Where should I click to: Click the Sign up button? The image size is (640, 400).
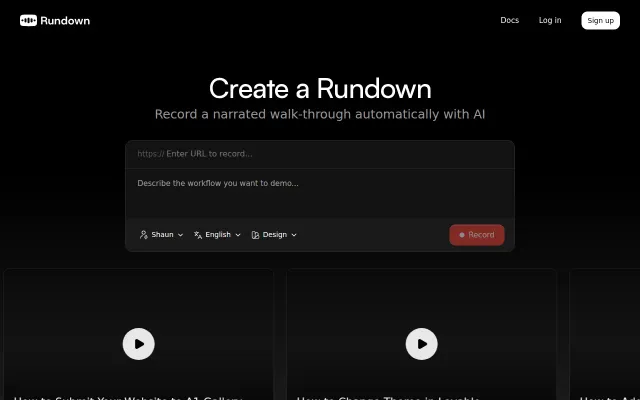coord(600,20)
